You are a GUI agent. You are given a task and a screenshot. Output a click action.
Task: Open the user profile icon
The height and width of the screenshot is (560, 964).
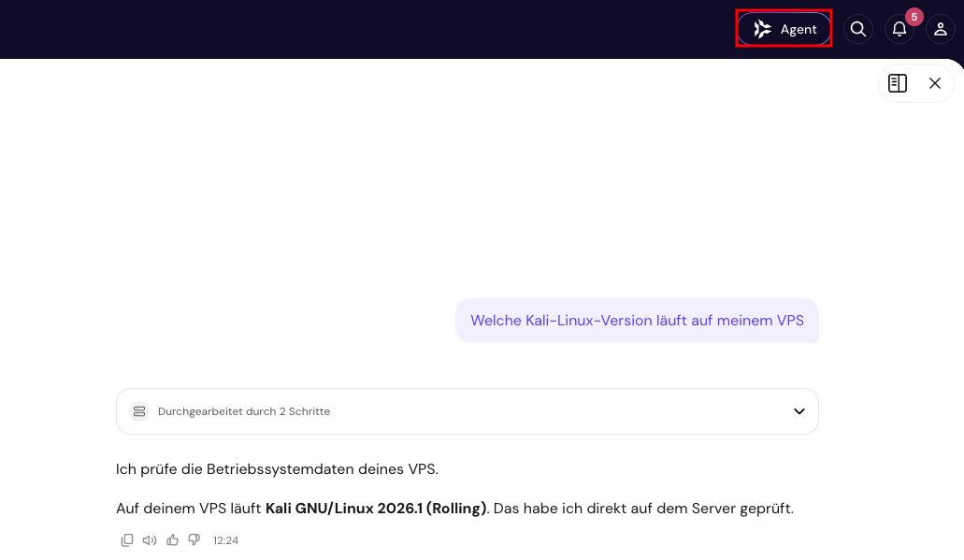pos(941,29)
